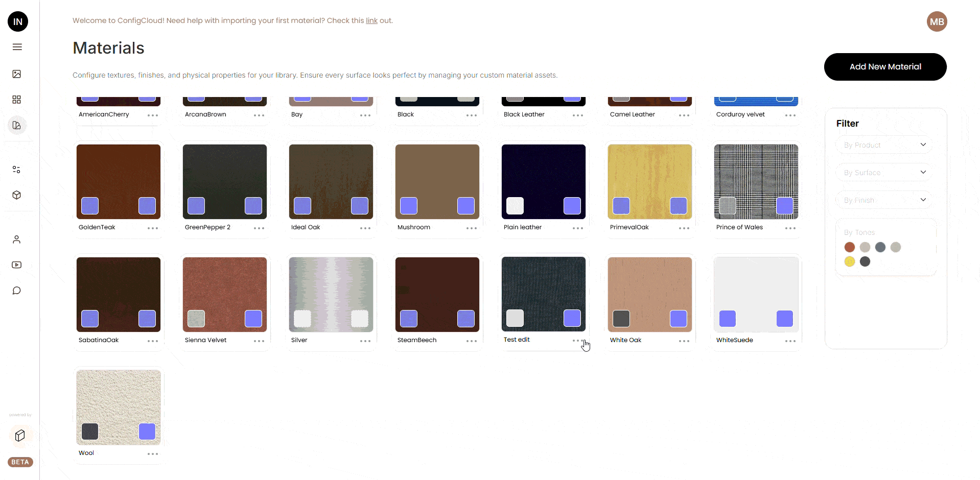This screenshot has height=480, width=980.
Task: Follow the help link in welcome message
Action: (371, 20)
